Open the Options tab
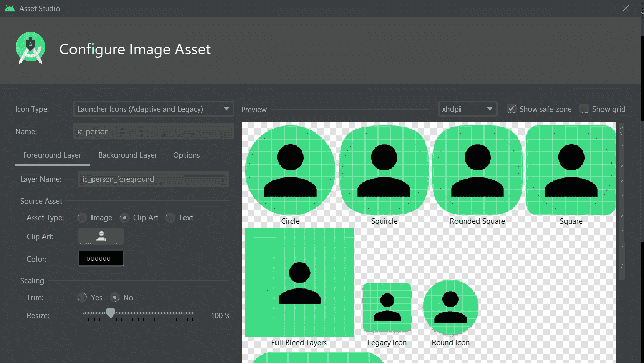 [x=187, y=155]
